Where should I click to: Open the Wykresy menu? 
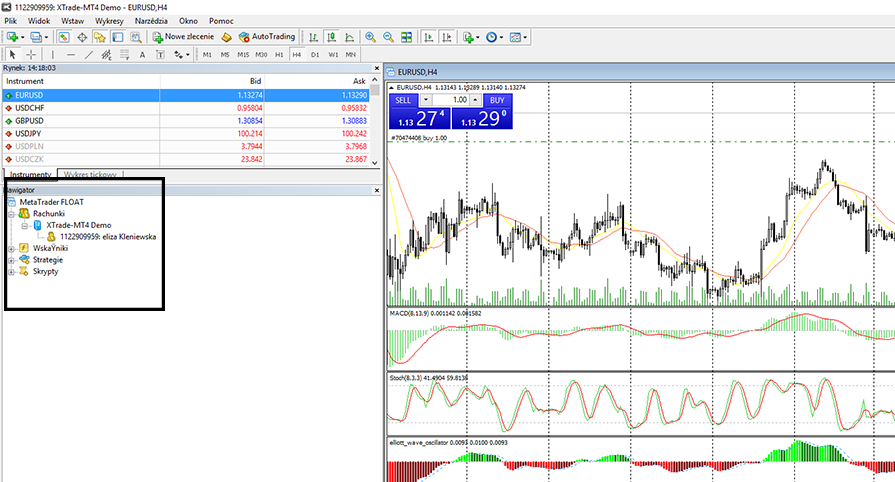pos(109,20)
